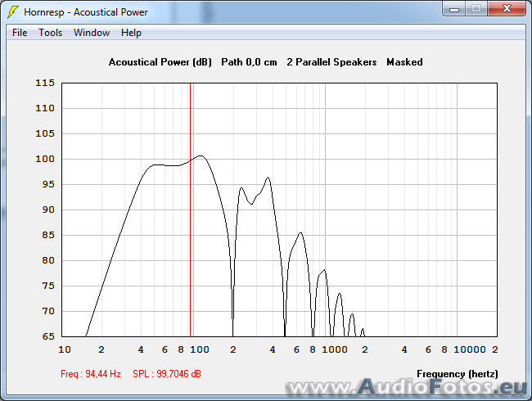Screen dimensions: 532x401
Task: Click the 'Masked' label
Action: (405, 62)
